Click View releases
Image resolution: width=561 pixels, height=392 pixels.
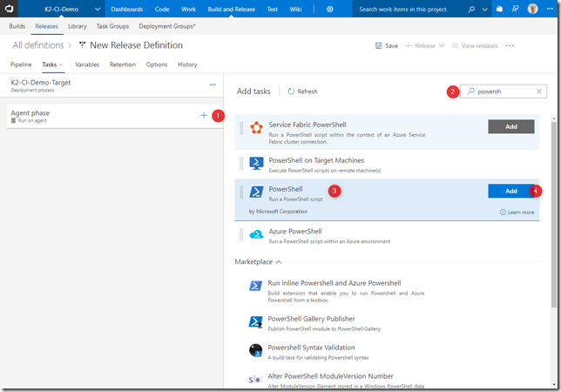[475, 46]
